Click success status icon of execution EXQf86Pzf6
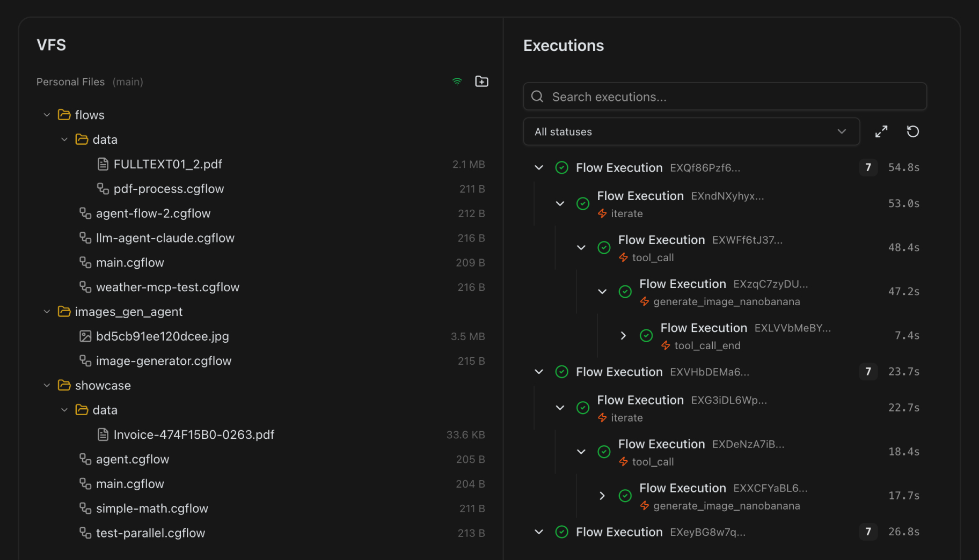This screenshot has height=560, width=979. pyautogui.click(x=562, y=168)
